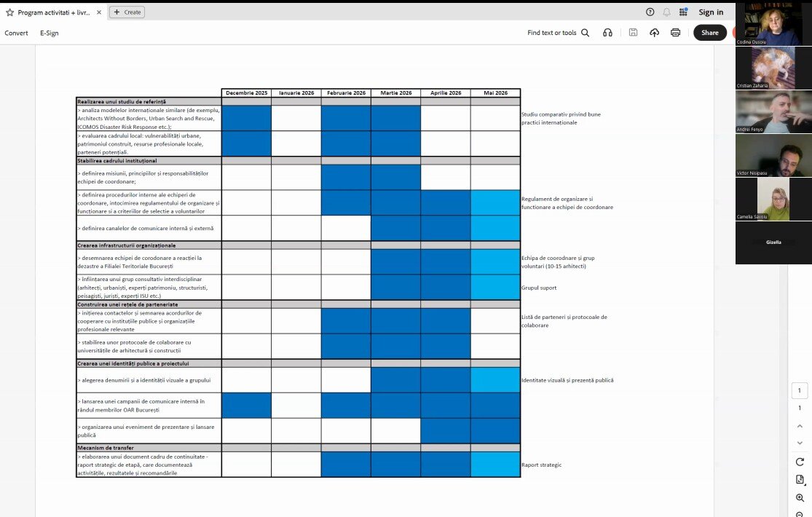The height and width of the screenshot is (517, 812).
Task: Print the document using printer icon
Action: (675, 33)
